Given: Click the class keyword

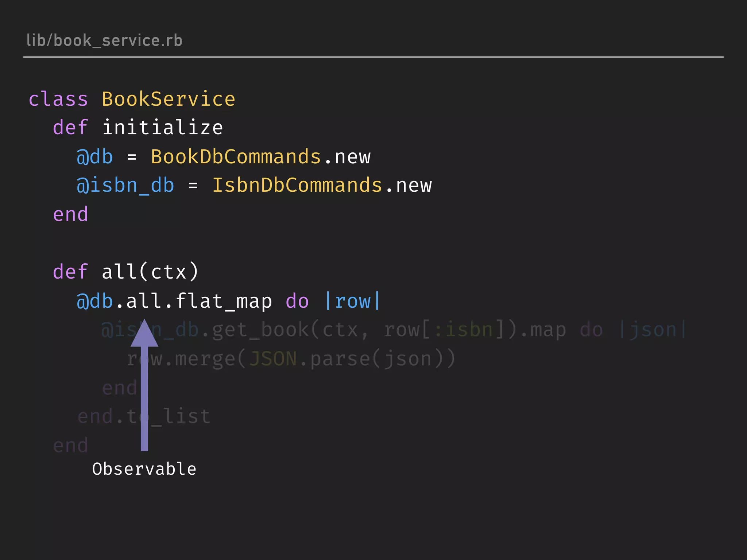Looking at the screenshot, I should (x=58, y=99).
